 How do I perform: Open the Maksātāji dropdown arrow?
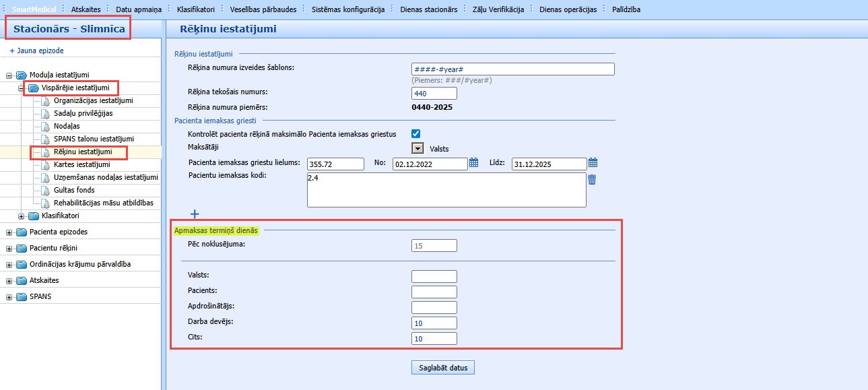[418, 149]
